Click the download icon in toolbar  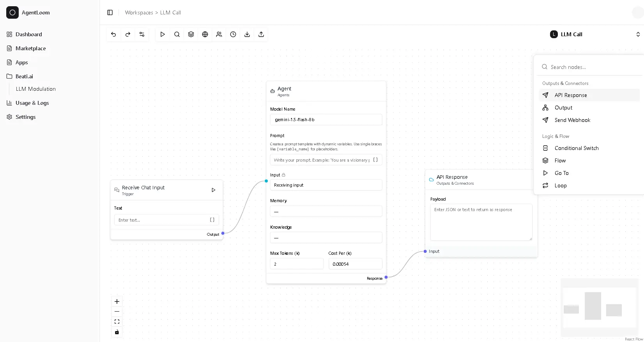(247, 34)
